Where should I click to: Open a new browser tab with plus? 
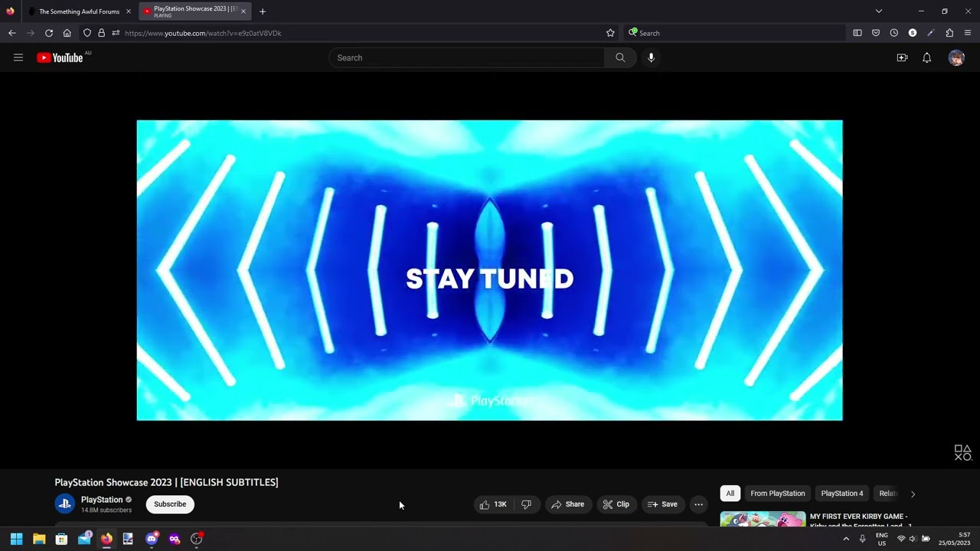pyautogui.click(x=263, y=11)
